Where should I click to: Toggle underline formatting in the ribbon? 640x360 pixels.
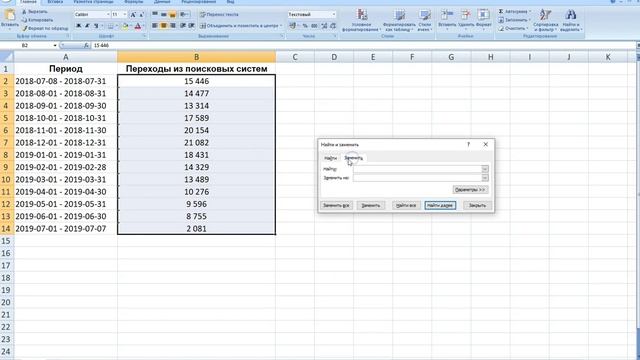tap(96, 26)
